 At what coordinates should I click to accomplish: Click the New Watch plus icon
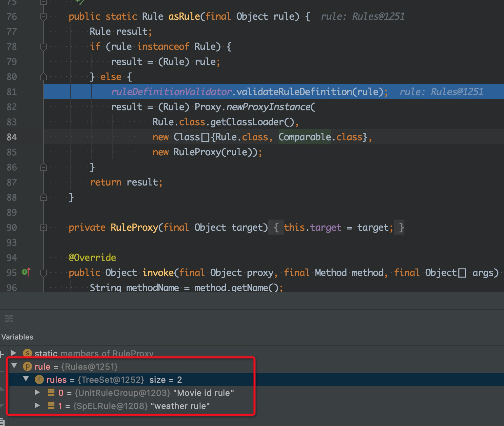[x=2, y=354]
